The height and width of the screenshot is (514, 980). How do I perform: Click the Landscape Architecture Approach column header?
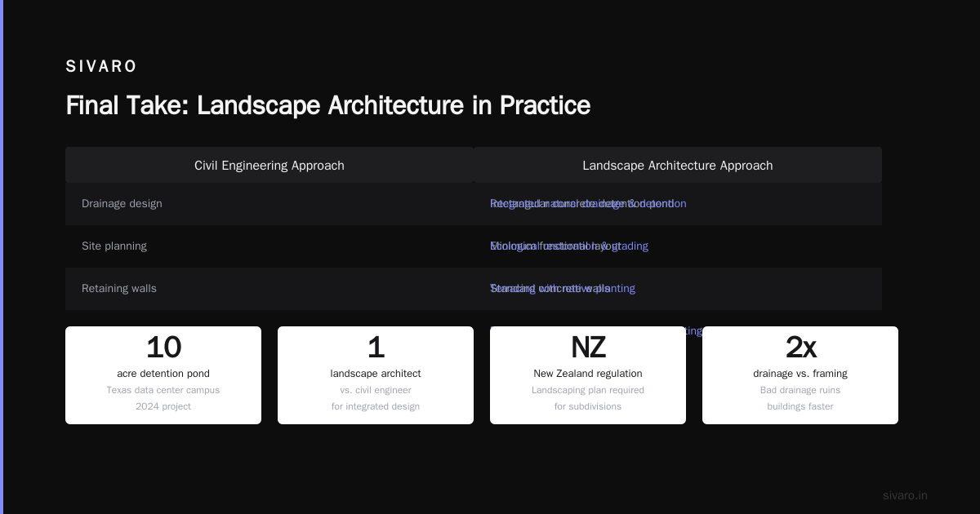coord(678,166)
